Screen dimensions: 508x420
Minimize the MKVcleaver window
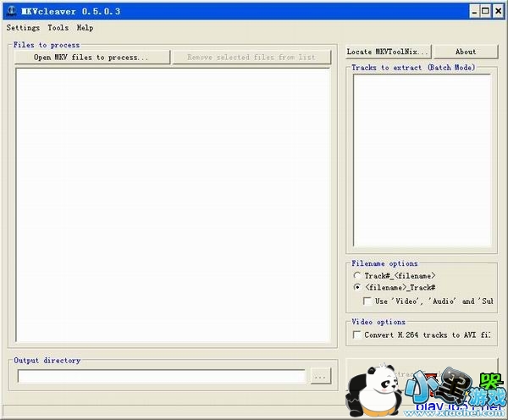(x=473, y=11)
